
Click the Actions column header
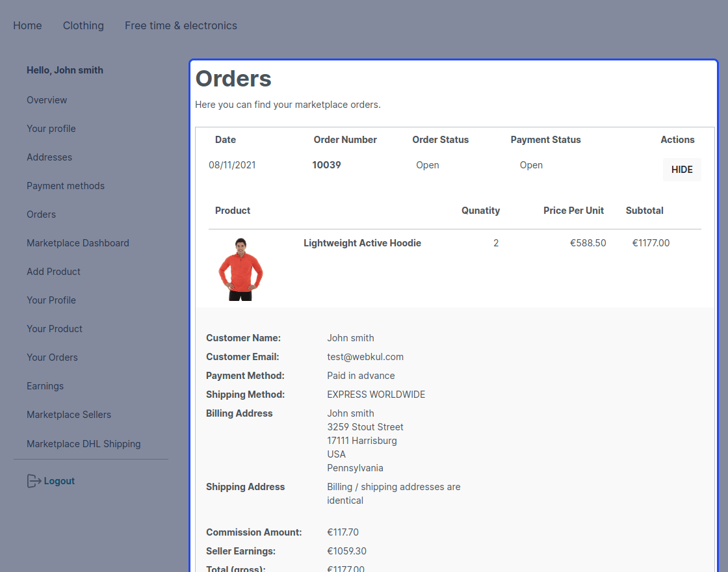point(677,140)
